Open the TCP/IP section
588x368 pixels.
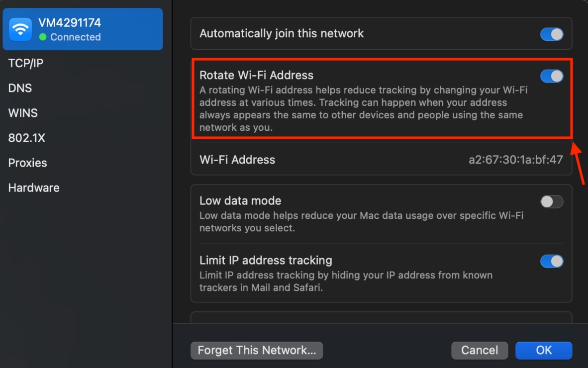click(26, 63)
